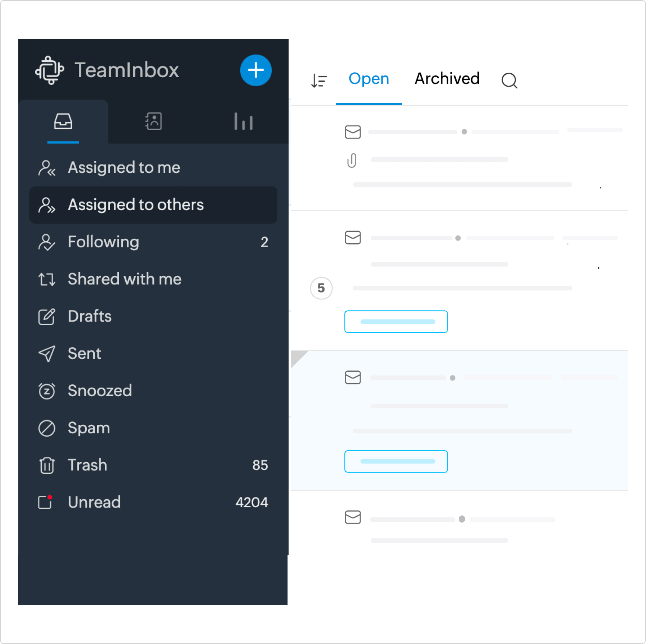
Task: Select Assigned to others folder
Action: pos(135,205)
